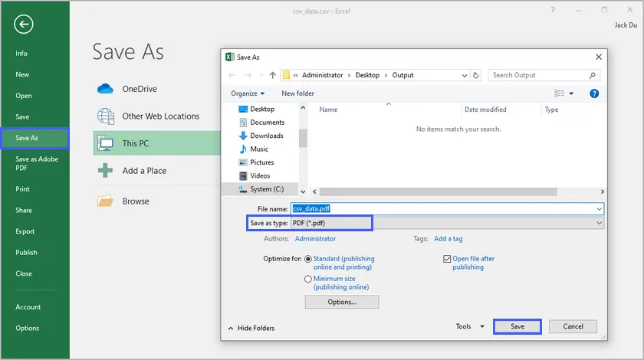Viewport: 644px width, 360px height.
Task: Select Music in navigation tree
Action: coord(254,149)
